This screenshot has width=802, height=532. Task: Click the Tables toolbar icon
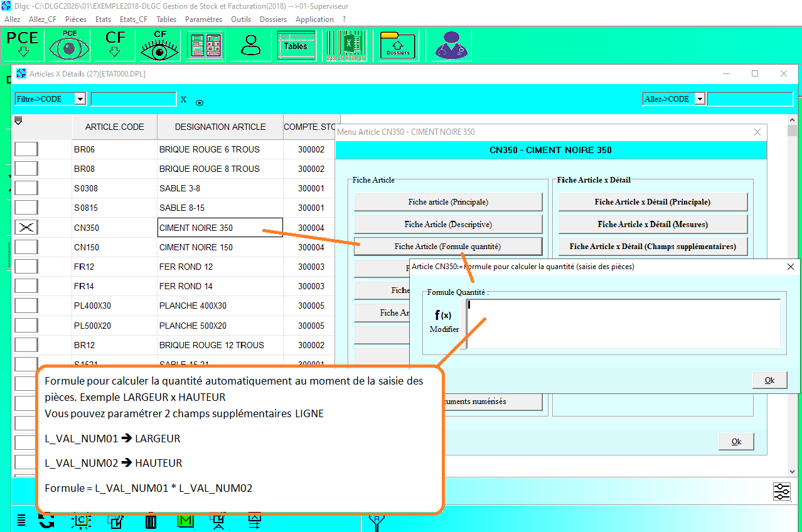tap(296, 45)
